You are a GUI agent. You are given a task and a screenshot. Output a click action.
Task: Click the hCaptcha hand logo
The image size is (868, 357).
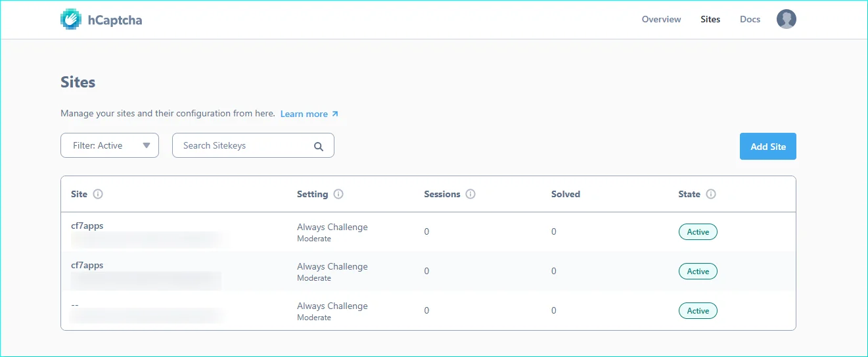[72, 19]
